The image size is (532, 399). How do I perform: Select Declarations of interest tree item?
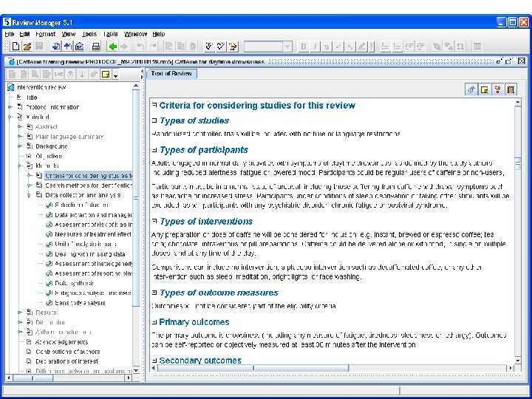point(66,361)
